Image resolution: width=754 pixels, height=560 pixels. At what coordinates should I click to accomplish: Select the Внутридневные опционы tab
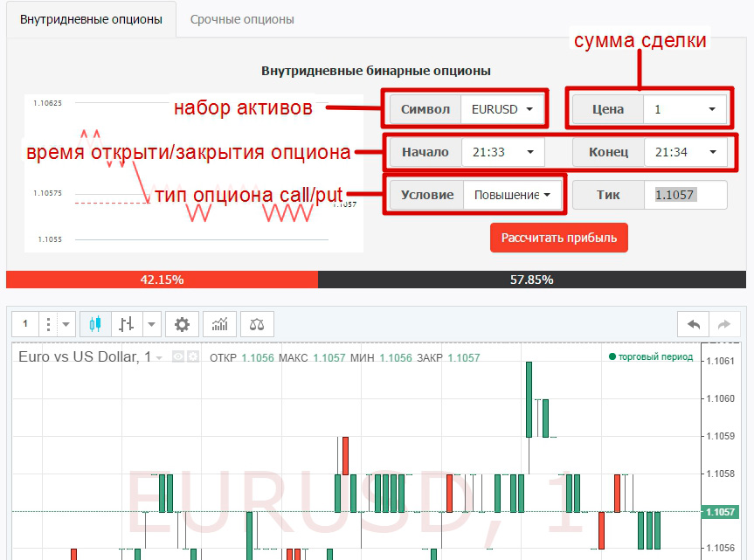pos(91,19)
